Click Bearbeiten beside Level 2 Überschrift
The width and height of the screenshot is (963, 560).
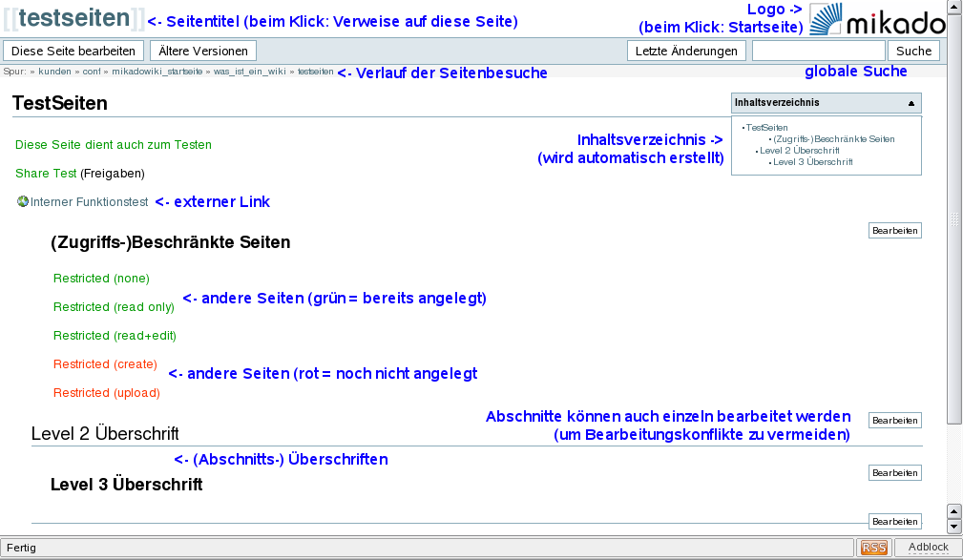click(895, 420)
